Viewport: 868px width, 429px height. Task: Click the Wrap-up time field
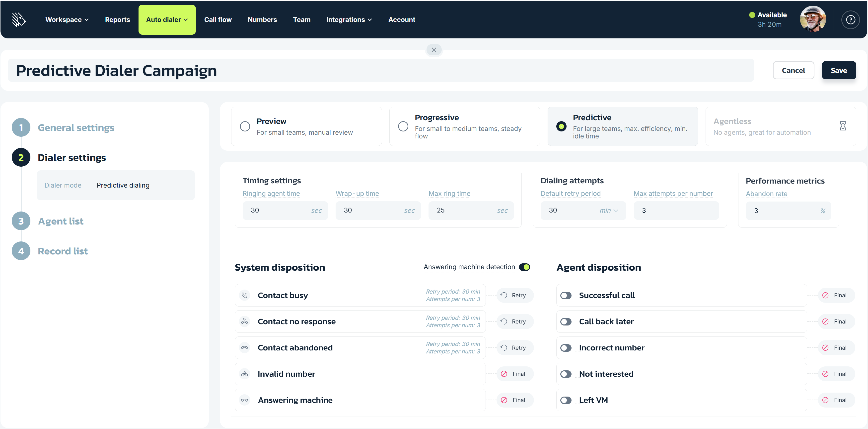(378, 211)
